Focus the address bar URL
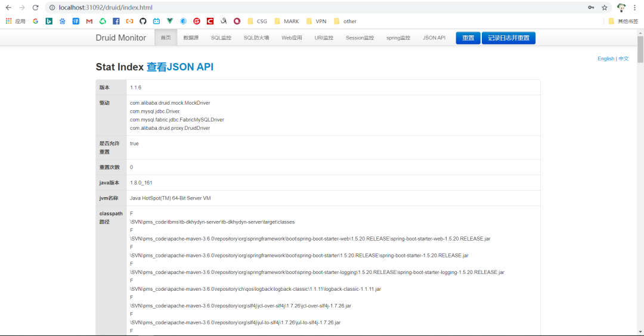Viewport: 644px width, 336px height. pyautogui.click(x=106, y=7)
